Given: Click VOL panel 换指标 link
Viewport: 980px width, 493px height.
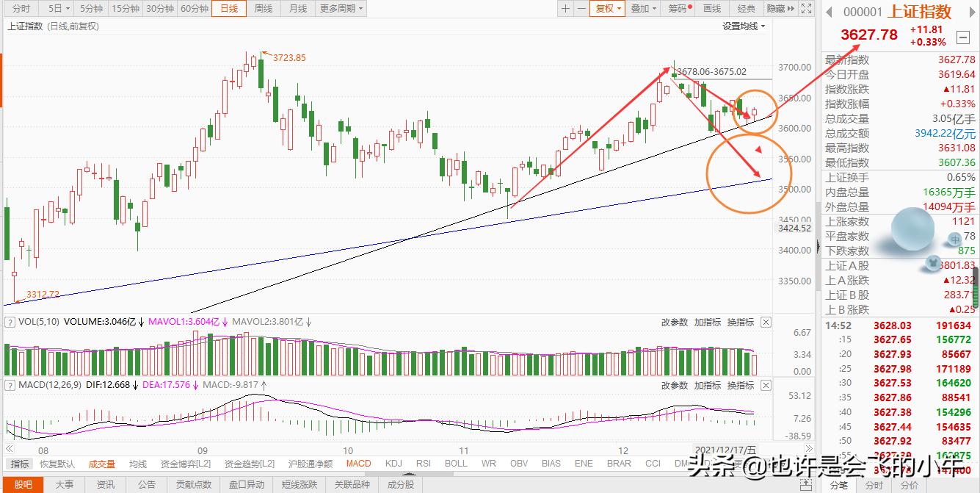Looking at the screenshot, I should [x=740, y=322].
